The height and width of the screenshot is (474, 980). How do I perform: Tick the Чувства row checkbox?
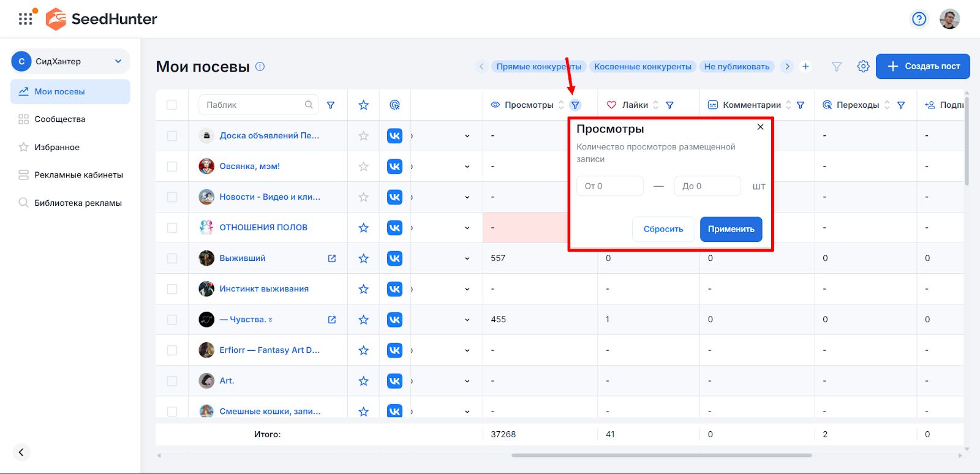tap(172, 320)
